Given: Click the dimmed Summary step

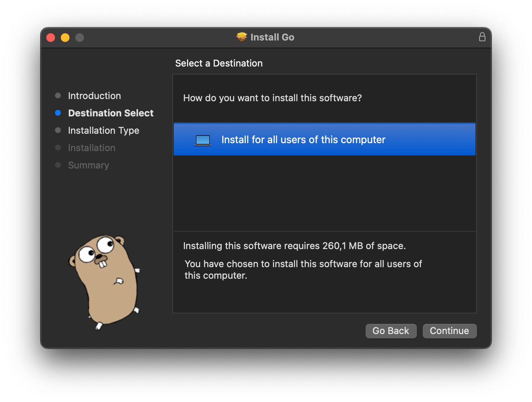Looking at the screenshot, I should (x=88, y=165).
